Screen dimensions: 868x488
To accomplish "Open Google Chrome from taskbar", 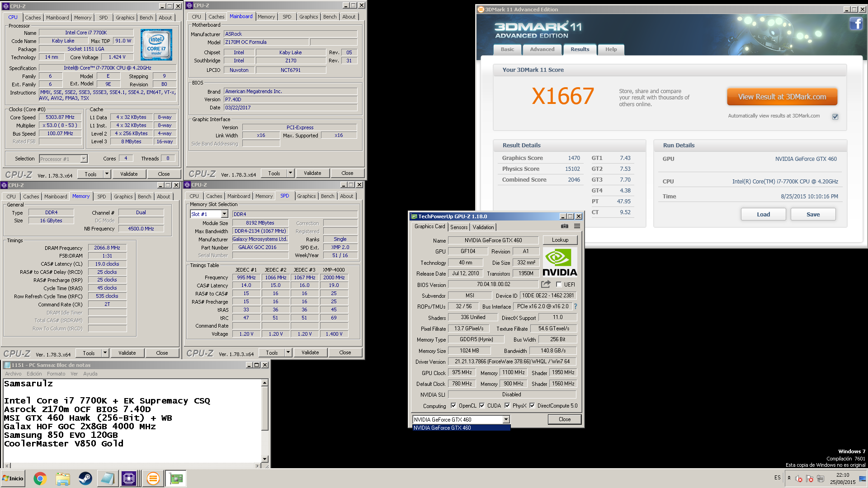I will pyautogui.click(x=40, y=479).
